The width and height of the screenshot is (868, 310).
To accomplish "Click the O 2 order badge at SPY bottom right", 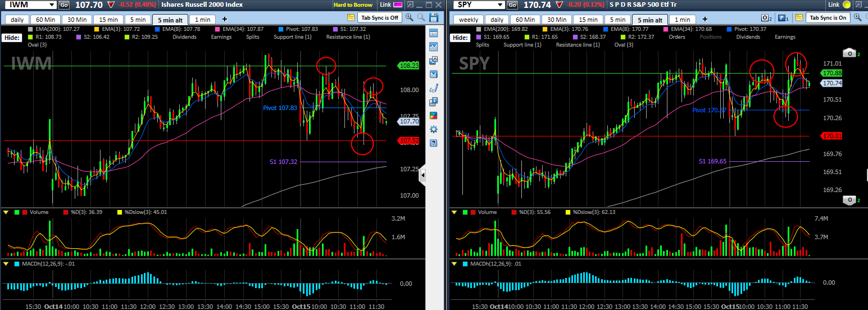I will [x=852, y=200].
